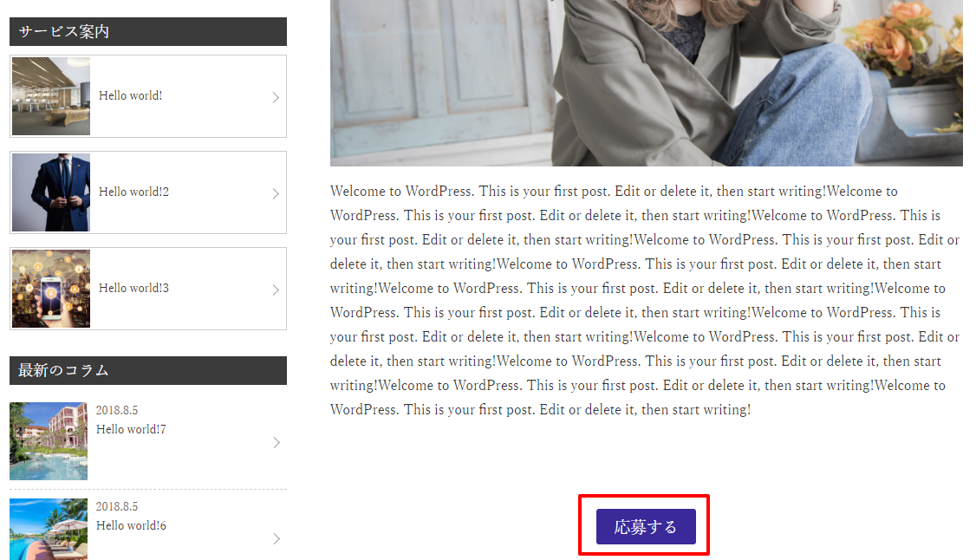Open the beach pool umbrella thumbnail
Image resolution: width=976 pixels, height=560 pixels.
point(49,530)
